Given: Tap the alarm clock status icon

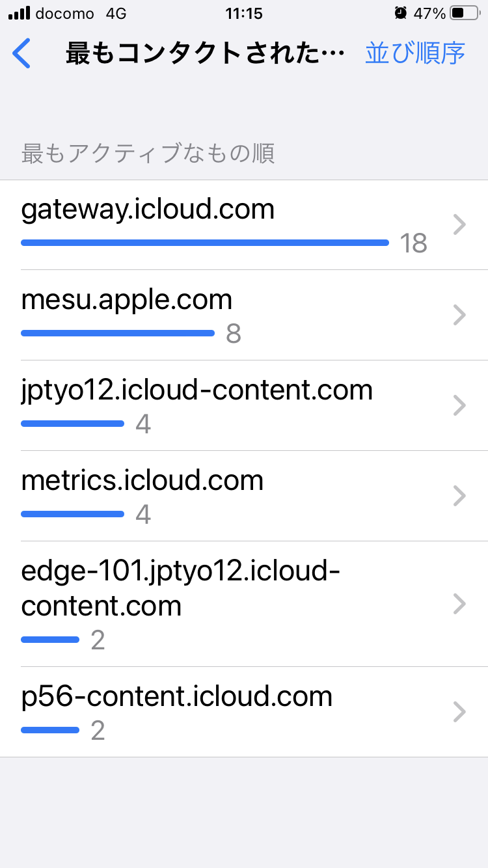Looking at the screenshot, I should 401,13.
